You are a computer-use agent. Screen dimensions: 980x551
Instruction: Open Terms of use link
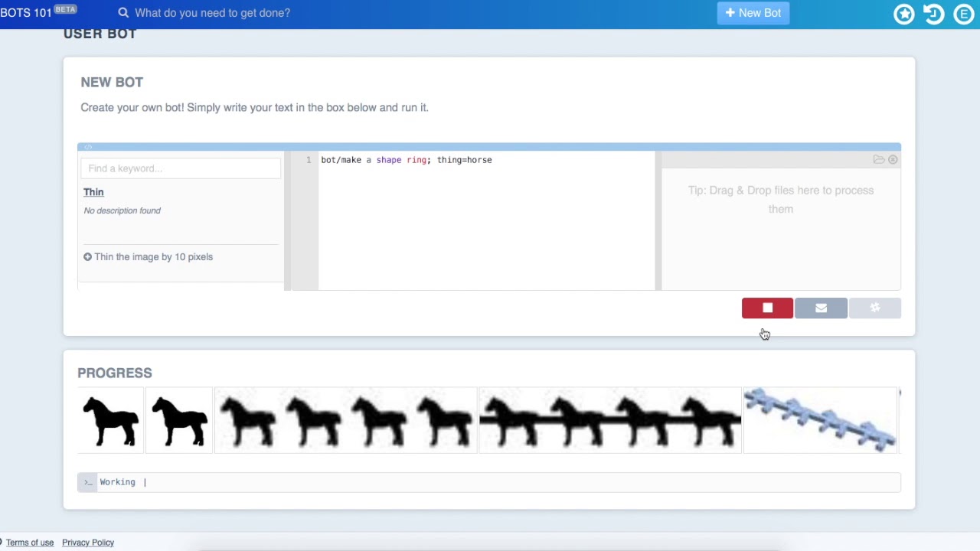click(x=30, y=543)
